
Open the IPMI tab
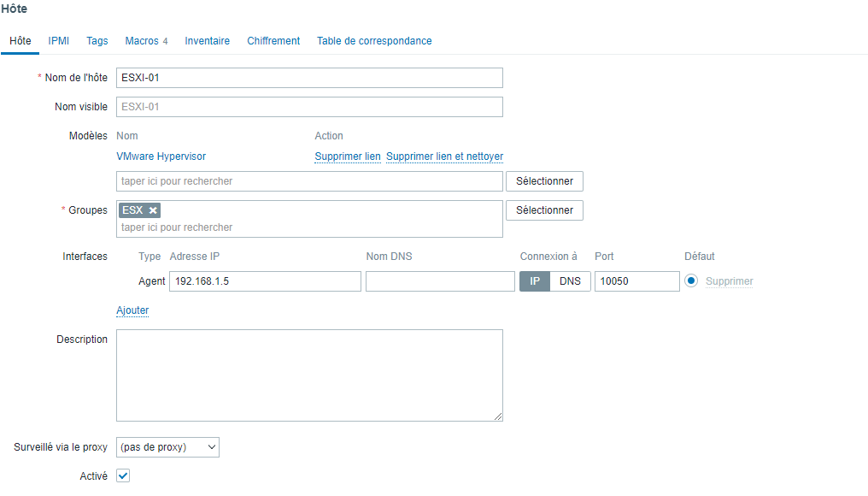point(59,41)
